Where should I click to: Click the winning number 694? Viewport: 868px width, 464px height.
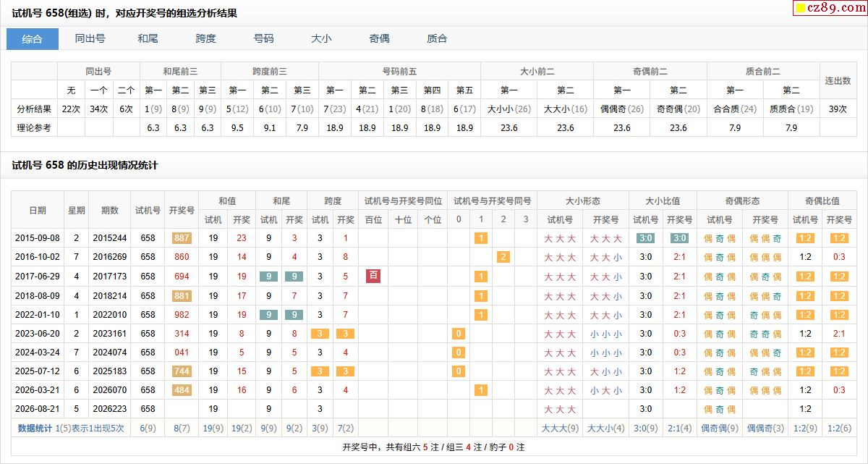(x=182, y=277)
